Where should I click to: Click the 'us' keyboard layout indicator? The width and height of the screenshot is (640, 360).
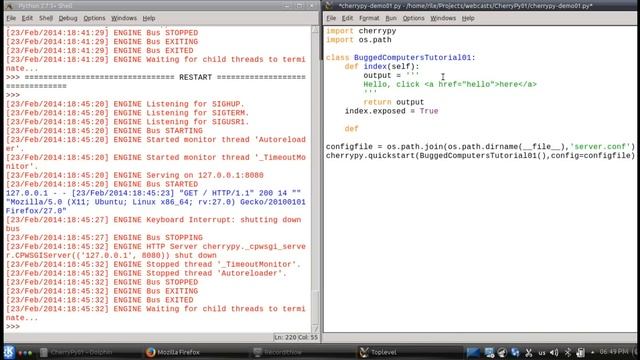[542, 353]
